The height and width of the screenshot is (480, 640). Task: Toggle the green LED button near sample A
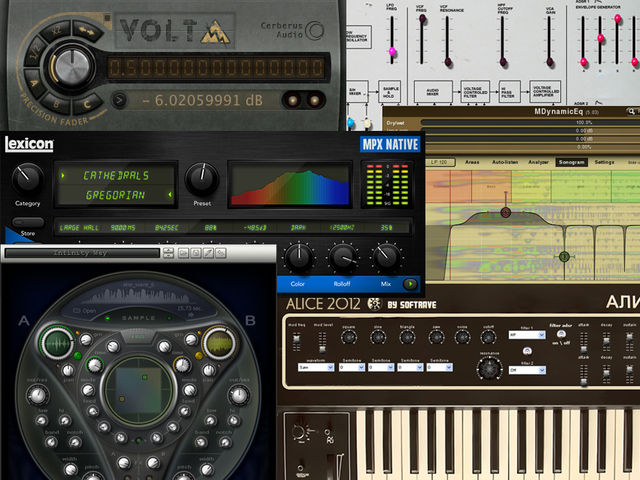point(77,356)
